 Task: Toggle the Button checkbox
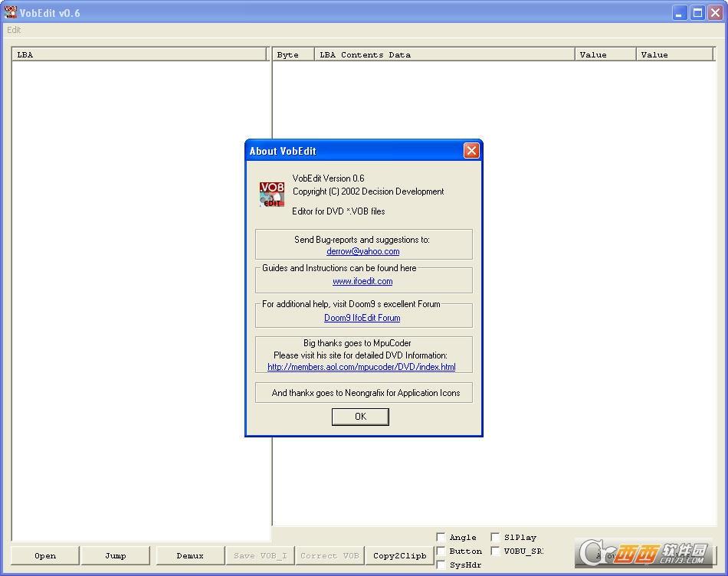click(441, 551)
